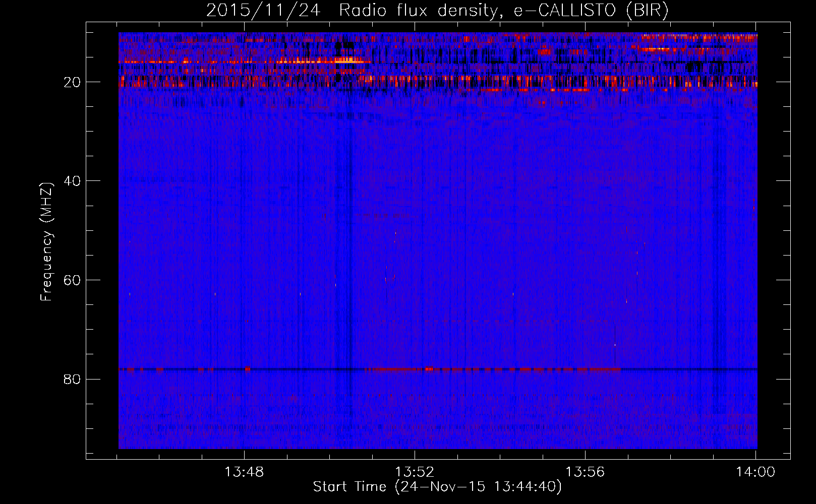Click the e-CALLISTO (BIR) text in title

[x=591, y=11]
